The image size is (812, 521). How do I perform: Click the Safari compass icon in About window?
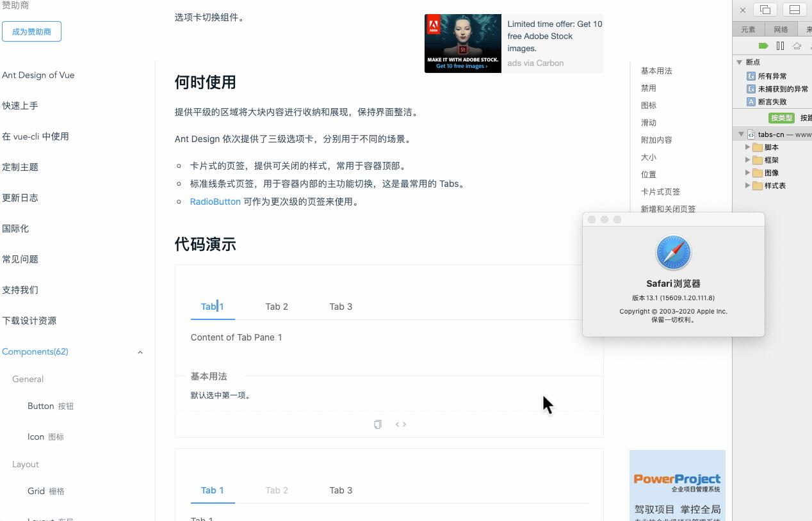pyautogui.click(x=674, y=253)
